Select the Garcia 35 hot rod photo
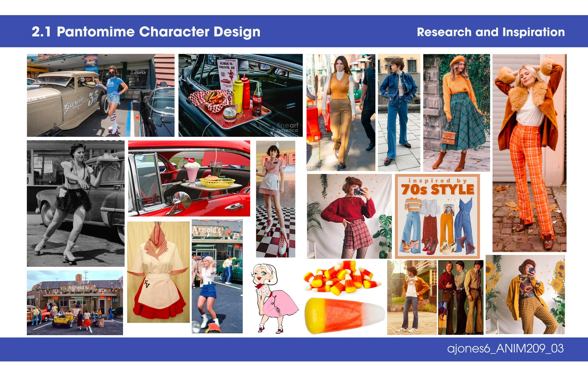The width and height of the screenshot is (588, 380). 101,95
